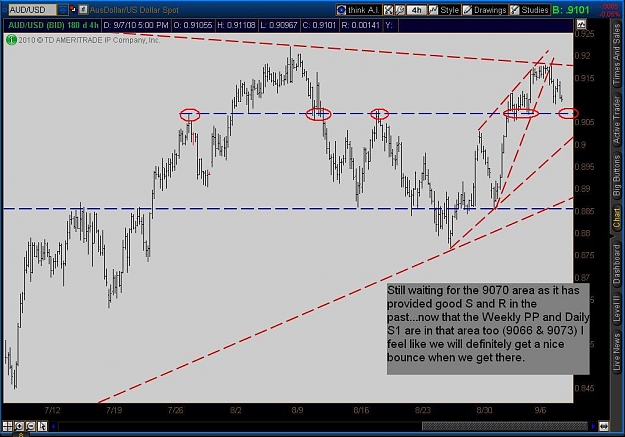The height and width of the screenshot is (437, 625).
Task: Click the red and white clipboard link icon
Action: tap(73, 9)
